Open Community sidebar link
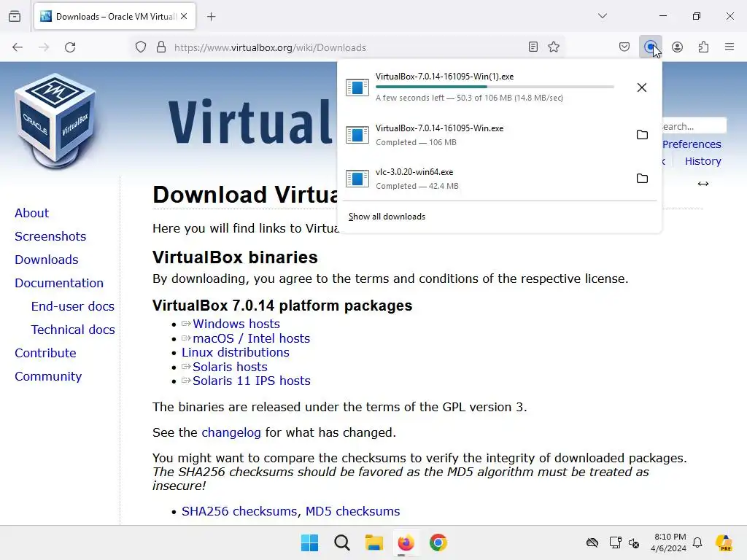Viewport: 747px width, 560px height. click(x=48, y=376)
